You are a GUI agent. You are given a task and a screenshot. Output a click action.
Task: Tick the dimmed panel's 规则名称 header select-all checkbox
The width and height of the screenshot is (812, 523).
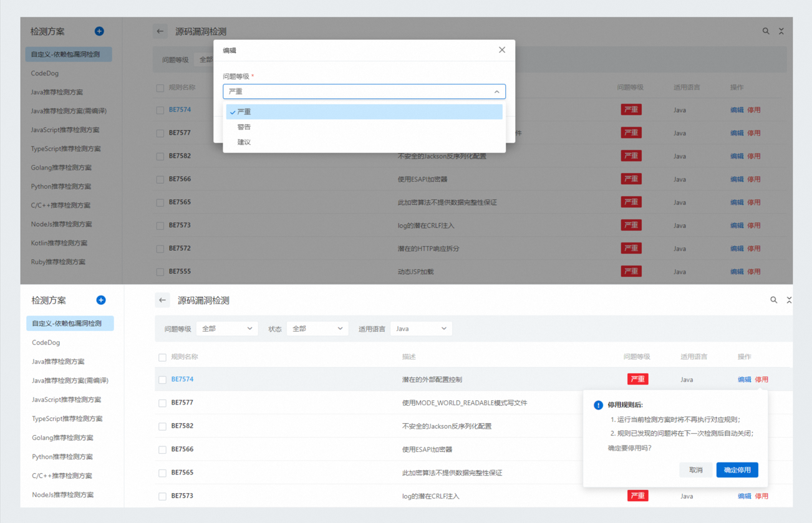pos(160,88)
